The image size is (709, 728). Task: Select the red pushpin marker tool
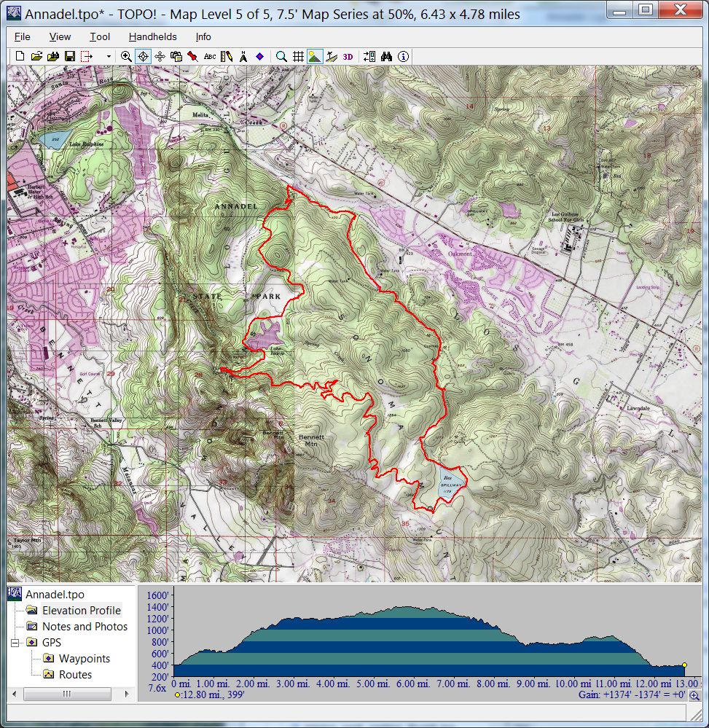click(x=192, y=56)
